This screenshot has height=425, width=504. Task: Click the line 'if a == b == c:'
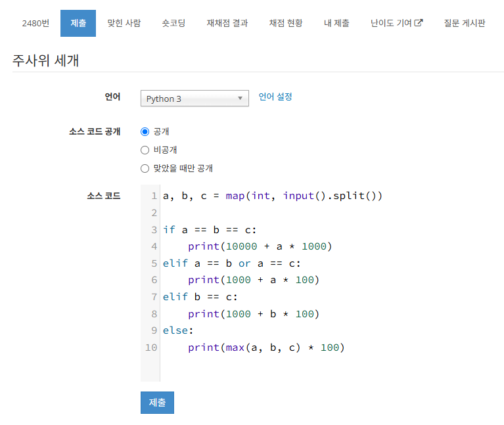point(209,230)
